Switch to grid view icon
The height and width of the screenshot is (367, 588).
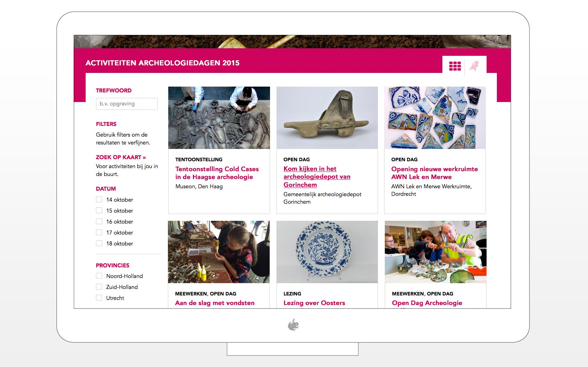455,66
